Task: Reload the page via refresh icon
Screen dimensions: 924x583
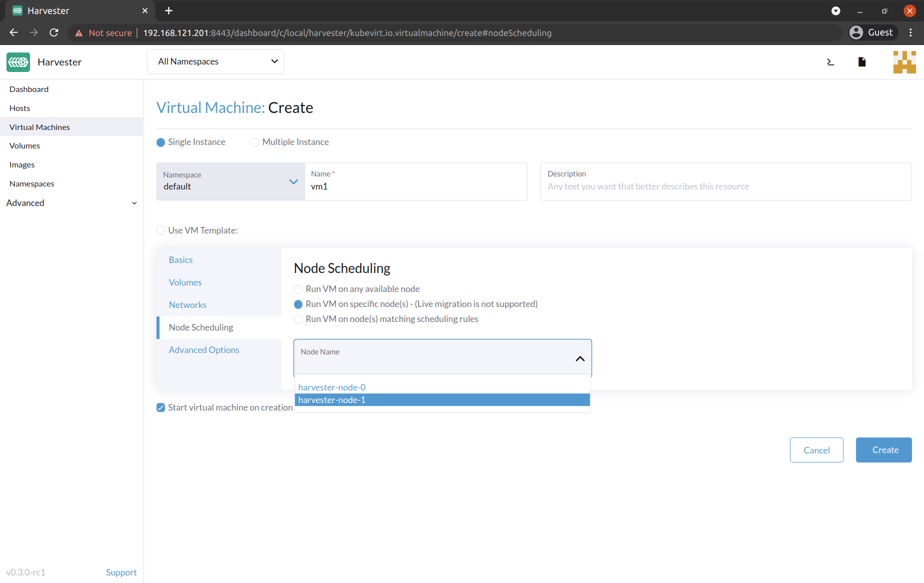Action: 54,32
